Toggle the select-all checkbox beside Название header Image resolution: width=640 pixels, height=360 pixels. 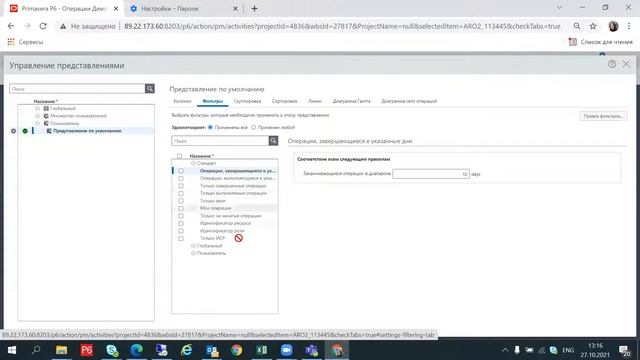pos(180,156)
